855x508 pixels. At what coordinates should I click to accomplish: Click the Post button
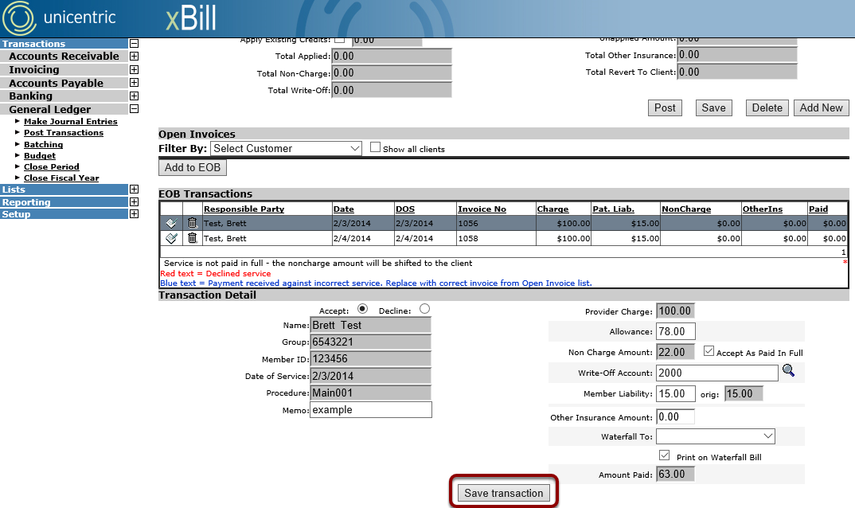(665, 108)
